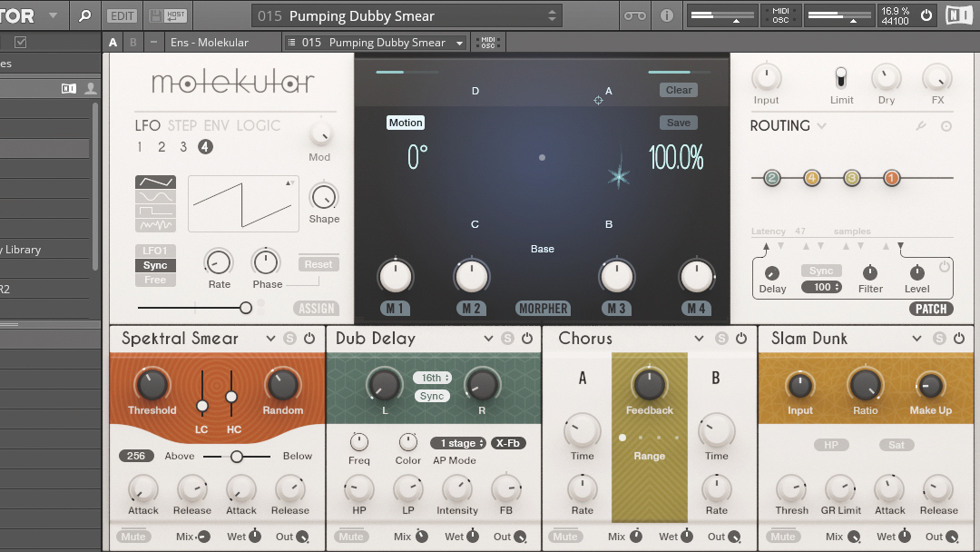Switch to the STEP modulator tab

point(181,125)
